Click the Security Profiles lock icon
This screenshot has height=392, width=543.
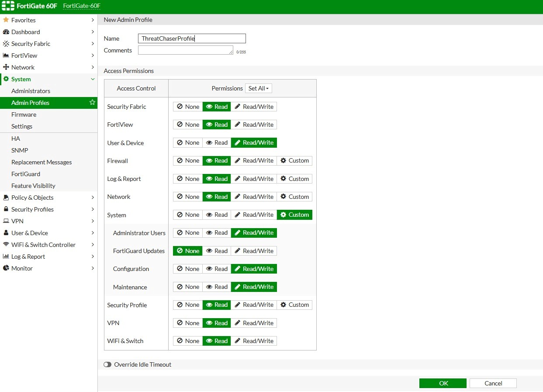point(6,209)
